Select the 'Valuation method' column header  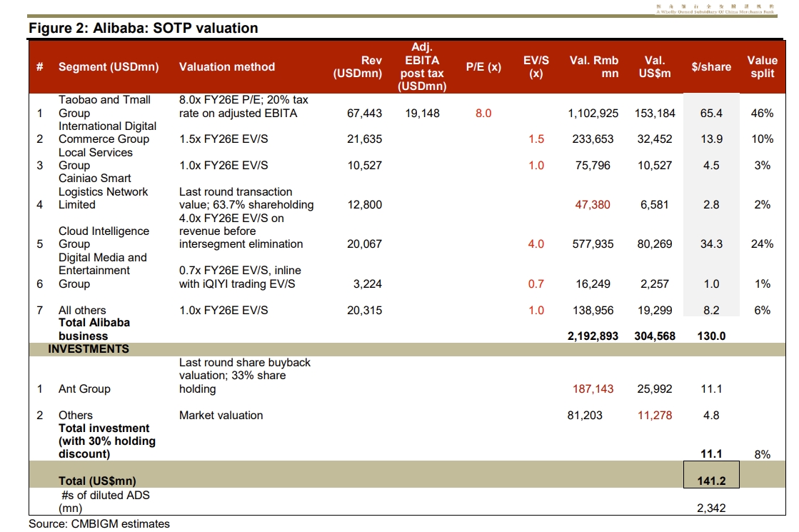click(x=227, y=66)
